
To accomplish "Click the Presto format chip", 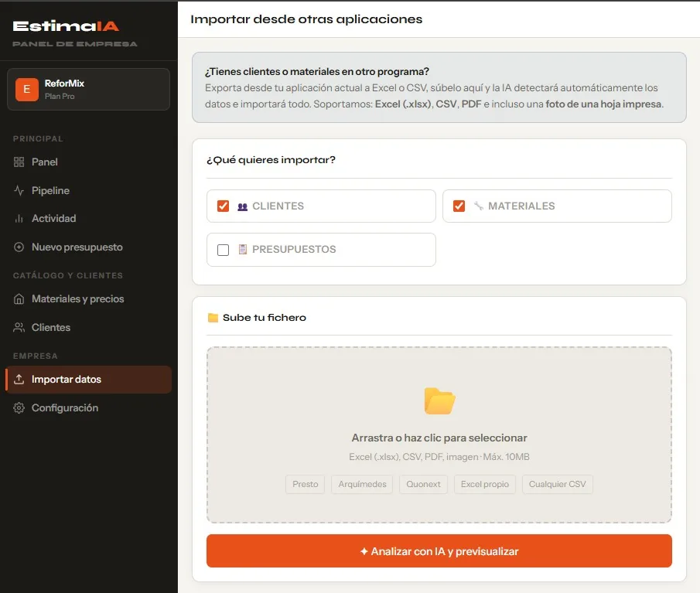I will click(x=306, y=484).
